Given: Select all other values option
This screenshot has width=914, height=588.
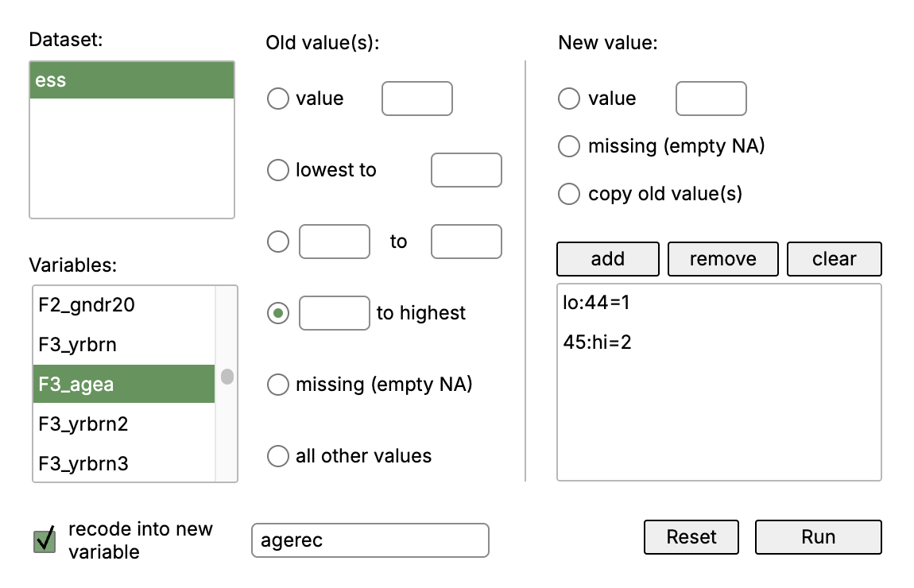Looking at the screenshot, I should tap(278, 456).
